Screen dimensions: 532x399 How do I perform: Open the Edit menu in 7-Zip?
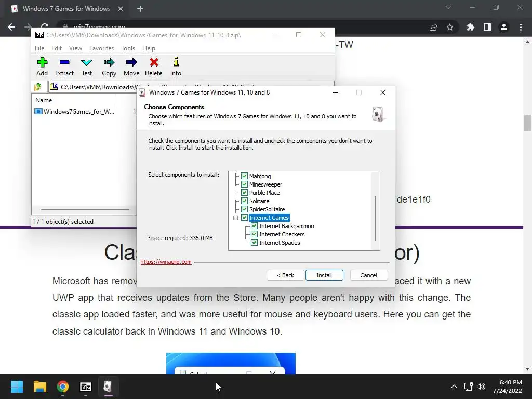(56, 48)
